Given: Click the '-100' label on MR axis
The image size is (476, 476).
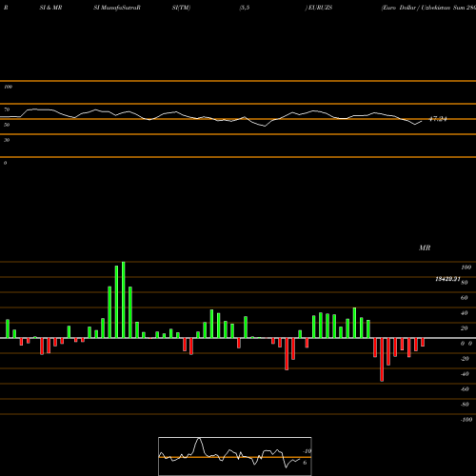Looking at the screenshot, I should [x=466, y=420].
